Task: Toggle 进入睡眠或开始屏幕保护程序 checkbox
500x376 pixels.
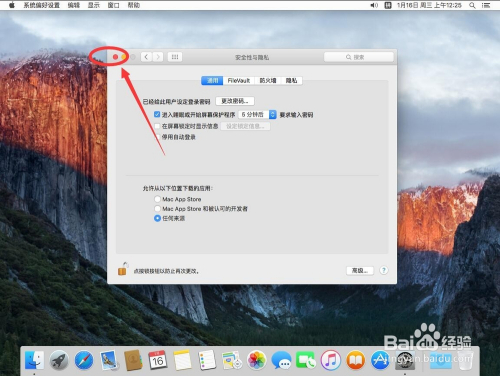Action: pos(157,114)
